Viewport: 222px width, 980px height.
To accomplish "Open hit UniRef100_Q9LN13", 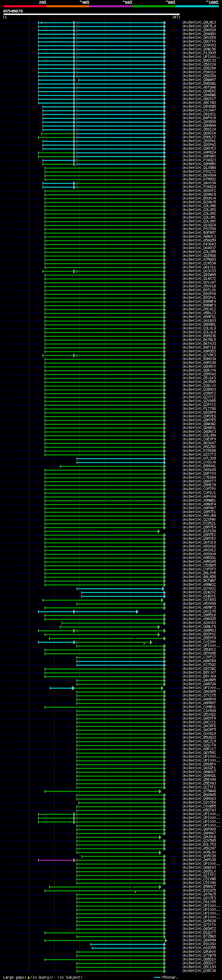I will pyautogui.click(x=199, y=23).
